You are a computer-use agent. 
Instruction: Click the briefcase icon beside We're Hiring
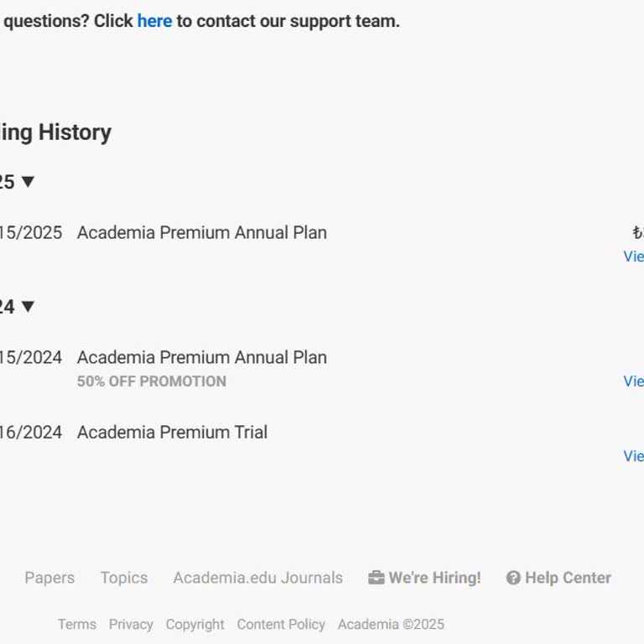tap(376, 578)
